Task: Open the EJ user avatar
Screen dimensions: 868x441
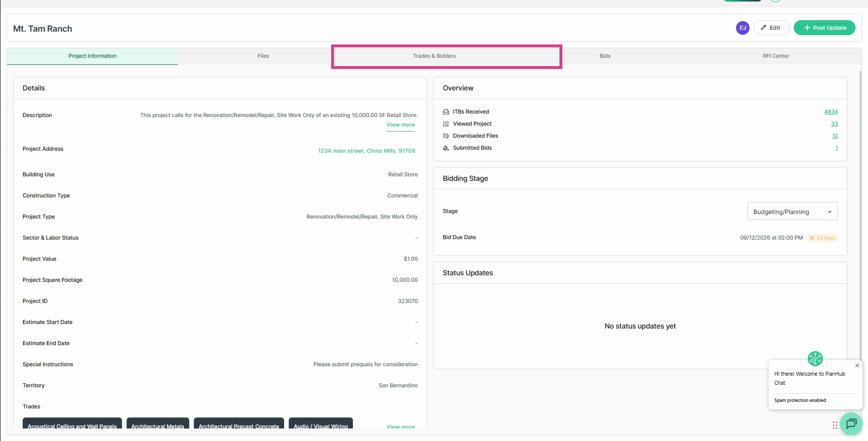Action: point(742,28)
